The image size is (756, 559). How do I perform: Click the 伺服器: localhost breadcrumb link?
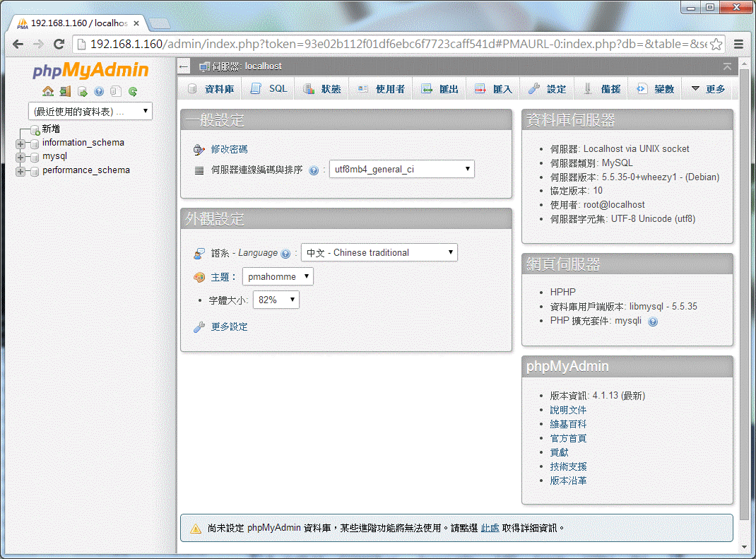tap(247, 66)
